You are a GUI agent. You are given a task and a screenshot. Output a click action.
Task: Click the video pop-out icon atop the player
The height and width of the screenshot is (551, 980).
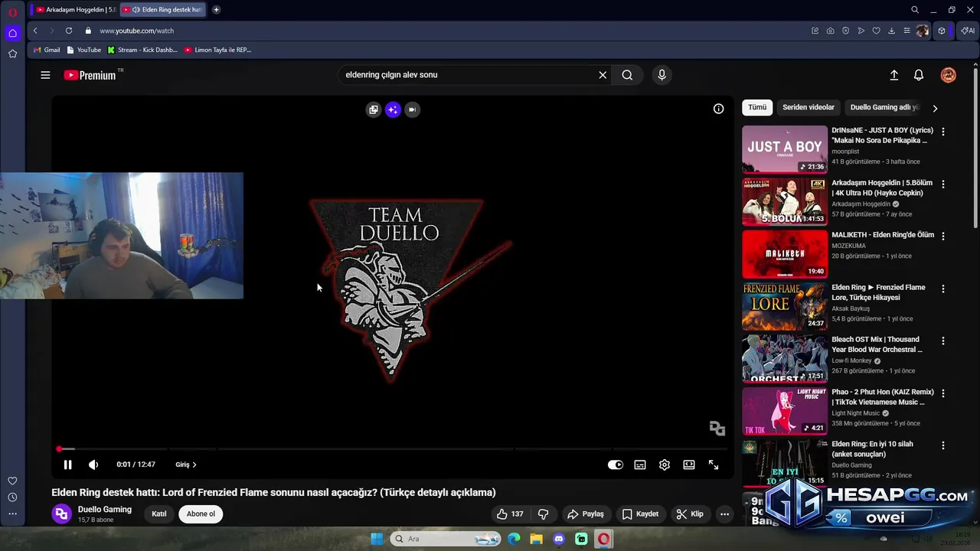click(x=374, y=109)
